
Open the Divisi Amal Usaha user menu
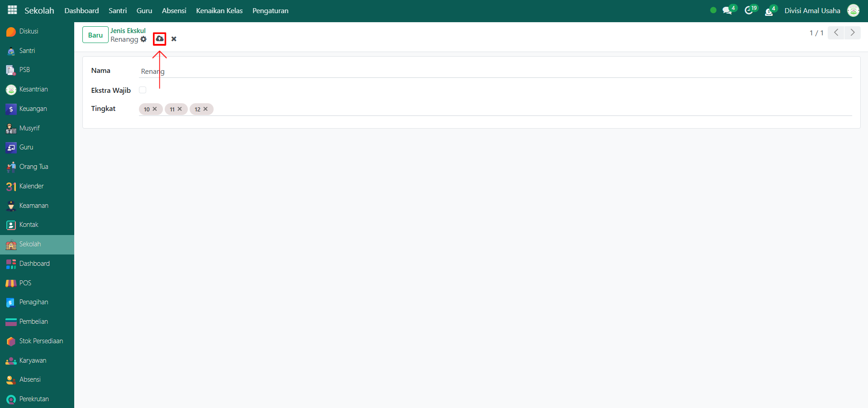coord(812,10)
